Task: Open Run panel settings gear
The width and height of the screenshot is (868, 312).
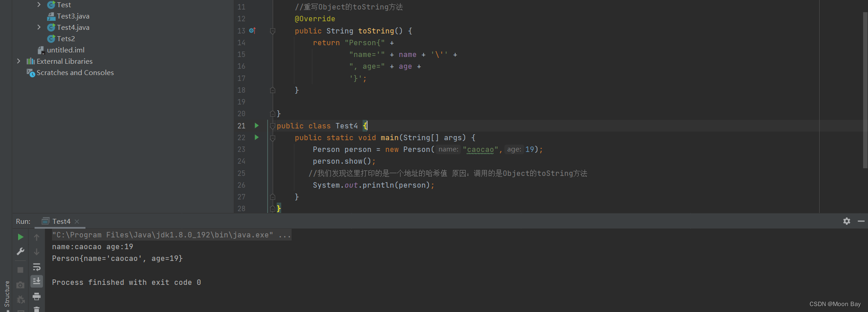Action: pos(847,221)
